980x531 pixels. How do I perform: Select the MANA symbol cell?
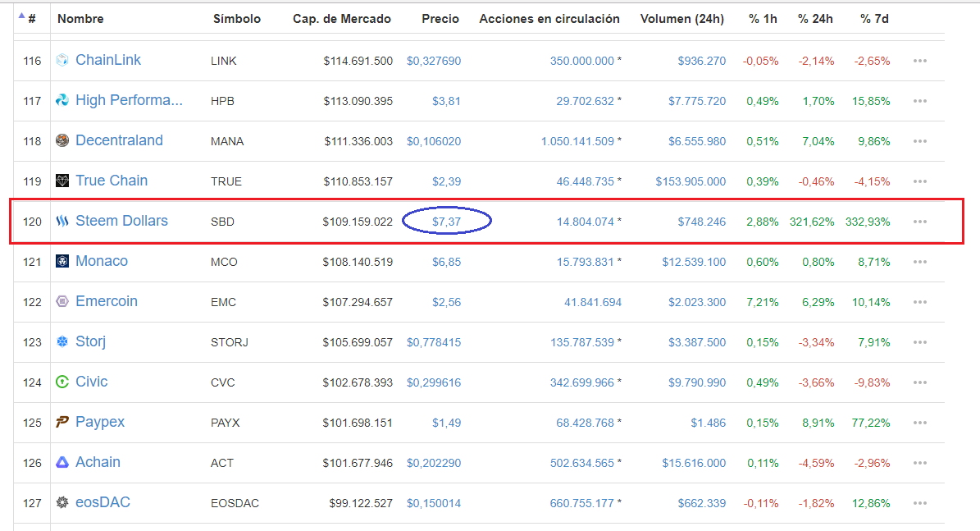(227, 141)
